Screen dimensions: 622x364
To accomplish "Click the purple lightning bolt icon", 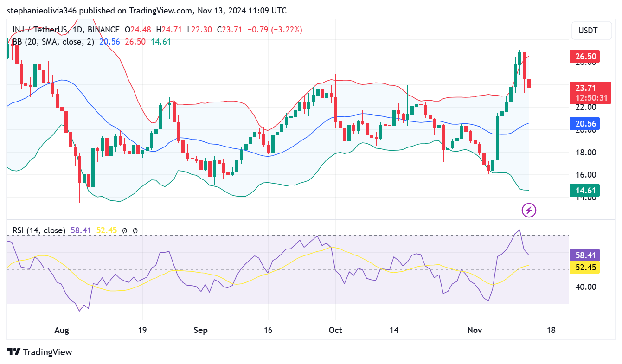I will (x=529, y=211).
